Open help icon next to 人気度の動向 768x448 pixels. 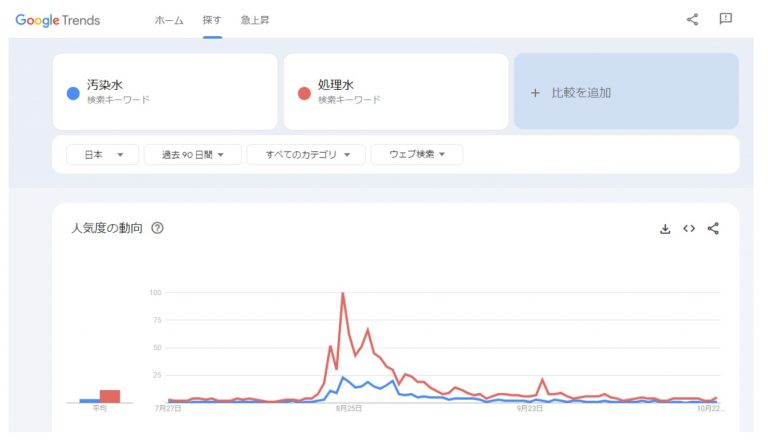(x=157, y=228)
